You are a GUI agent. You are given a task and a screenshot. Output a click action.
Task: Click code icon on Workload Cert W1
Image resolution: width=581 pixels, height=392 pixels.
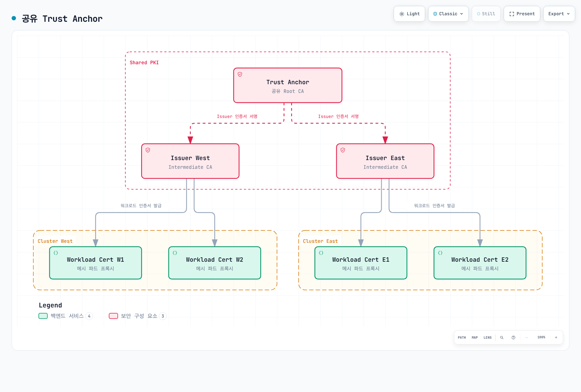pyautogui.click(x=56, y=253)
